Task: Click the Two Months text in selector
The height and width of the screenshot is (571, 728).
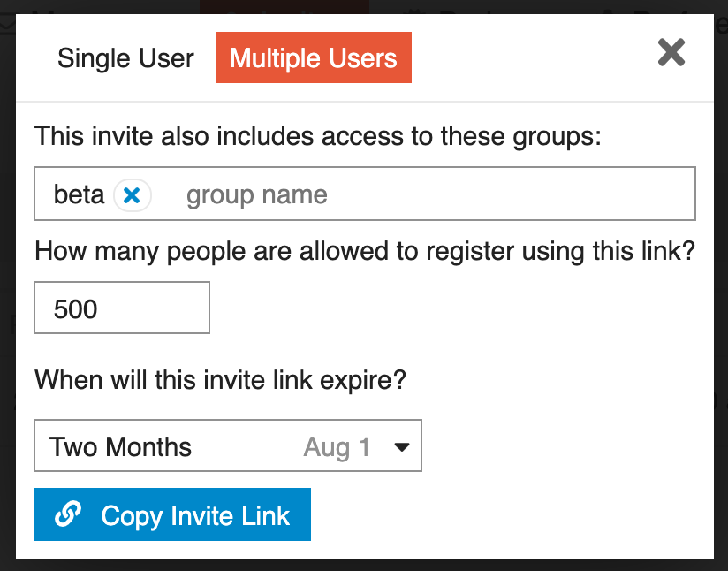Action: [x=121, y=446]
